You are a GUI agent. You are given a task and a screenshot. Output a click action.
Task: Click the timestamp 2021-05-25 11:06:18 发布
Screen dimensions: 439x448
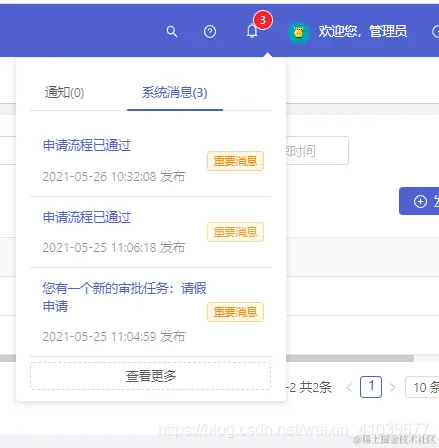[x=114, y=247]
